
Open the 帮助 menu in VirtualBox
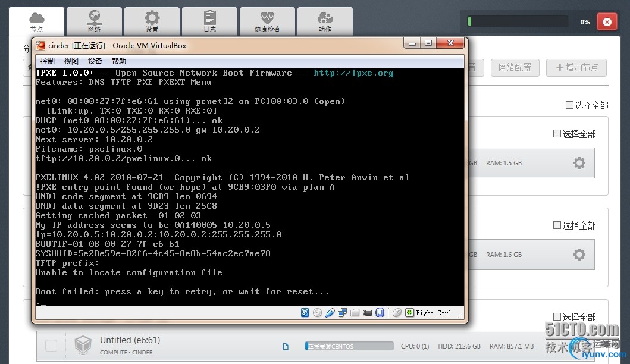point(119,61)
